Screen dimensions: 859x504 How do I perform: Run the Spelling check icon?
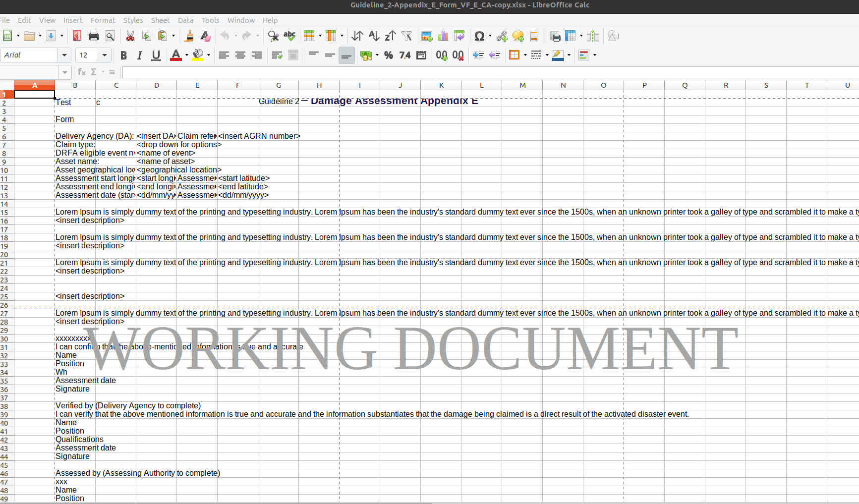tap(289, 36)
